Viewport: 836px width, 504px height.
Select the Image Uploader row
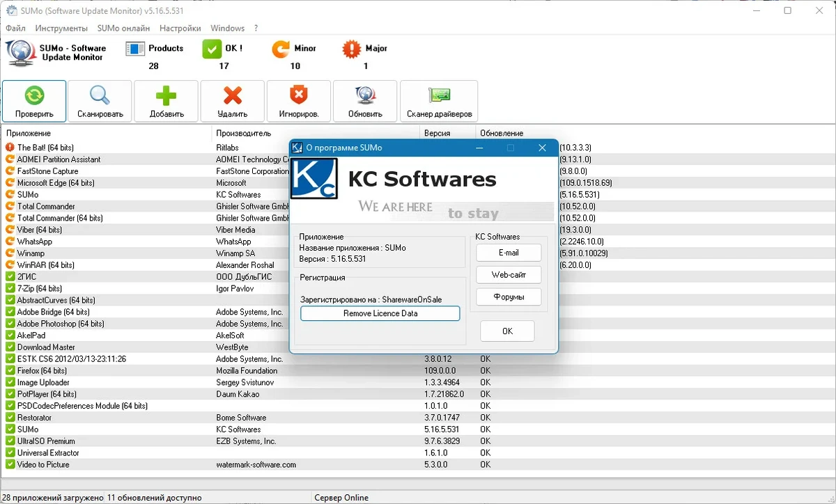point(418,382)
